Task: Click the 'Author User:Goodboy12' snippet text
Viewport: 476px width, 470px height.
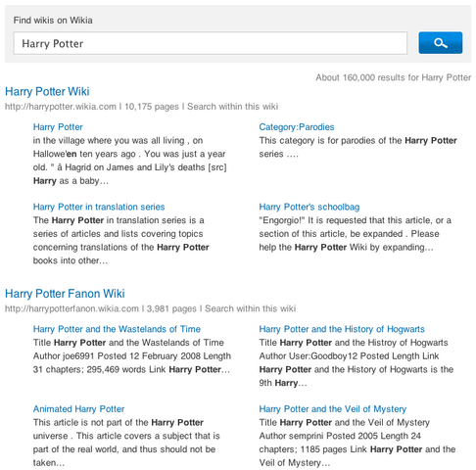Action: point(309,356)
